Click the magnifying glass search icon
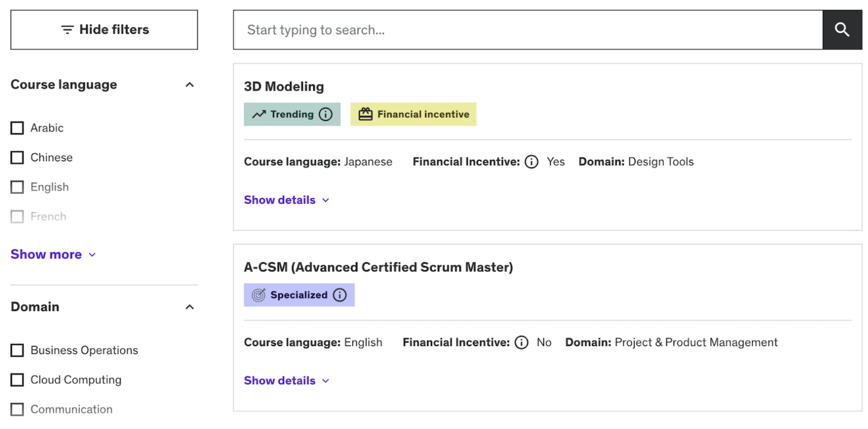 (x=842, y=30)
